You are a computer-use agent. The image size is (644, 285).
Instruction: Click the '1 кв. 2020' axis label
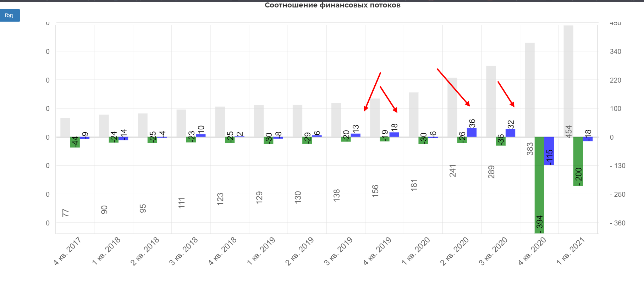[415, 251]
